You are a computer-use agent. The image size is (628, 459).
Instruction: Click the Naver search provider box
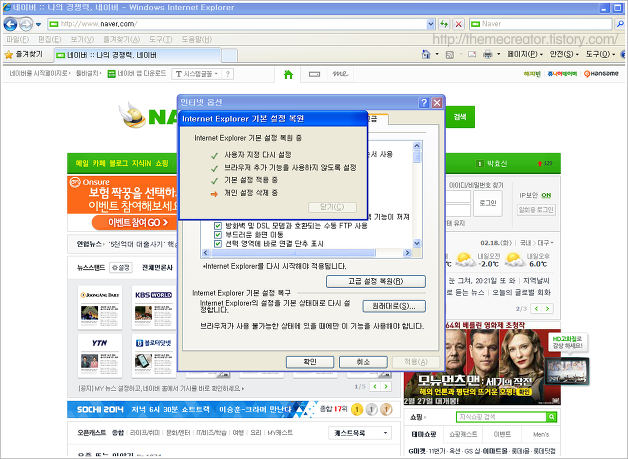click(x=541, y=24)
